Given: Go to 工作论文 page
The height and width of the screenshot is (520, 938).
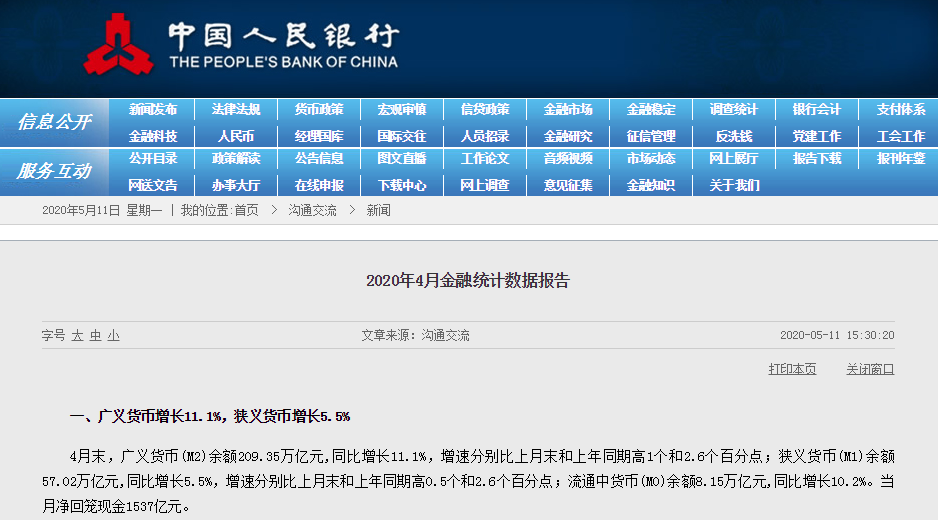Looking at the screenshot, I should point(485,159).
